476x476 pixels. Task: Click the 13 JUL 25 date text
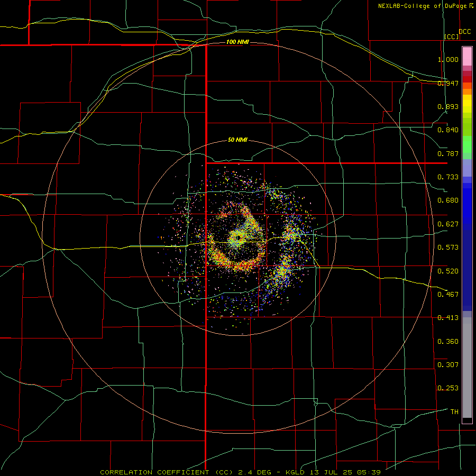coord(331,472)
